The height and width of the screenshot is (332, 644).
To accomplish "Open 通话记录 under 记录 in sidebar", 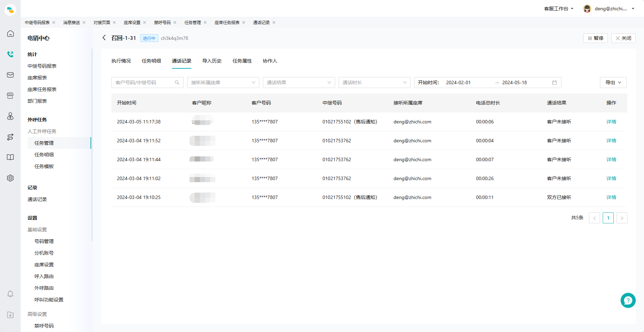I will click(37, 199).
